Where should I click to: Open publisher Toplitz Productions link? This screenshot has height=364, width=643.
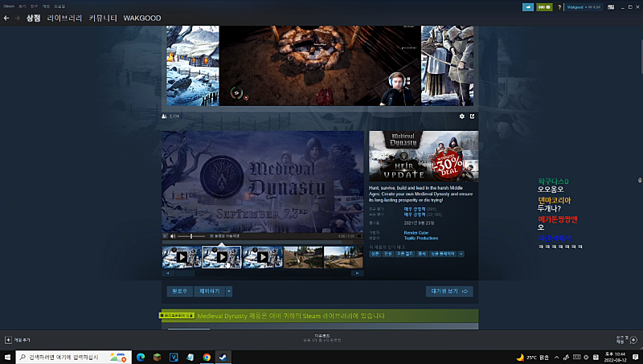click(420, 238)
